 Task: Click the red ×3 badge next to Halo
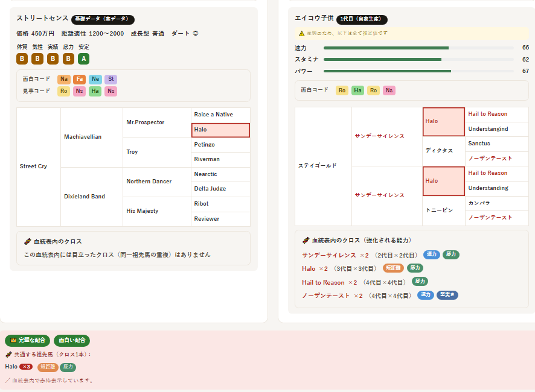pyautogui.click(x=26, y=367)
